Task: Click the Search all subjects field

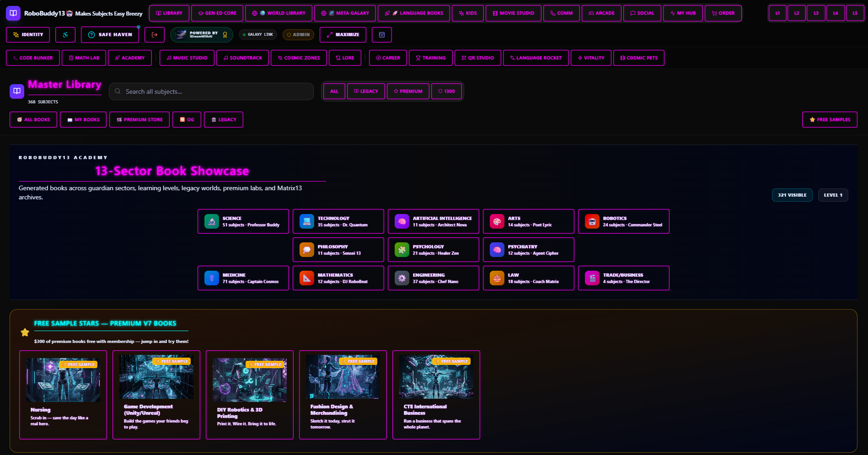Action: click(211, 91)
